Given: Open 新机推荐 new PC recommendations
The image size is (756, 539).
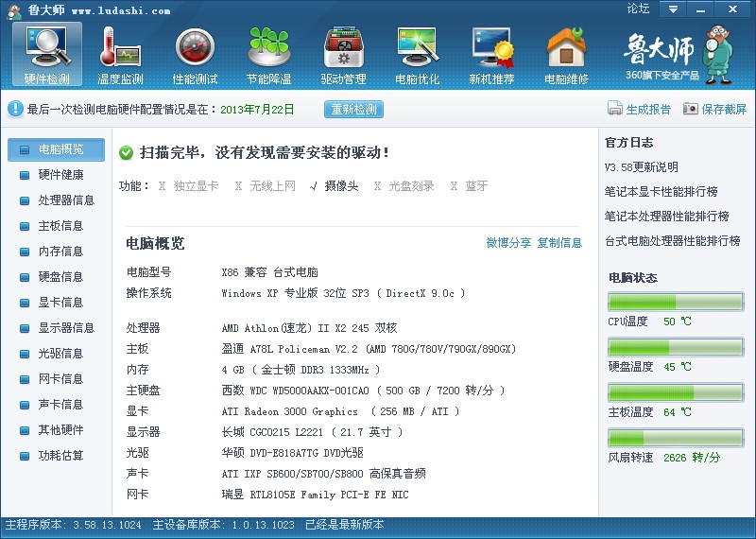Looking at the screenshot, I should click(491, 55).
